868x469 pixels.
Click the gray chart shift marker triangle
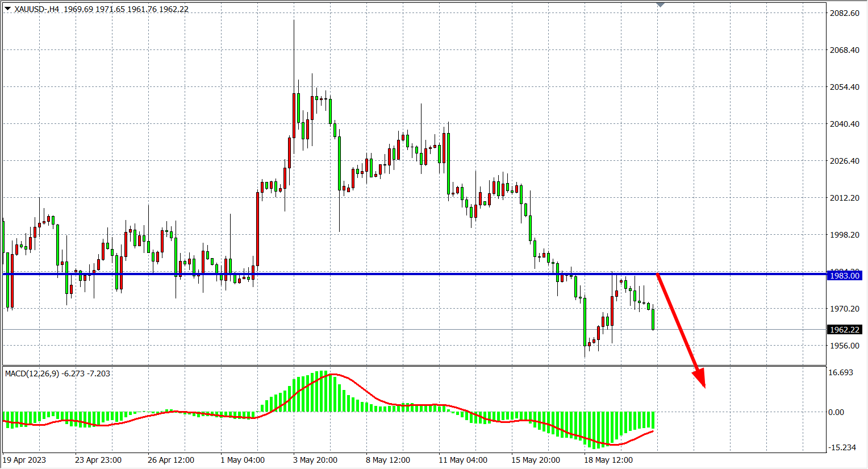point(660,5)
